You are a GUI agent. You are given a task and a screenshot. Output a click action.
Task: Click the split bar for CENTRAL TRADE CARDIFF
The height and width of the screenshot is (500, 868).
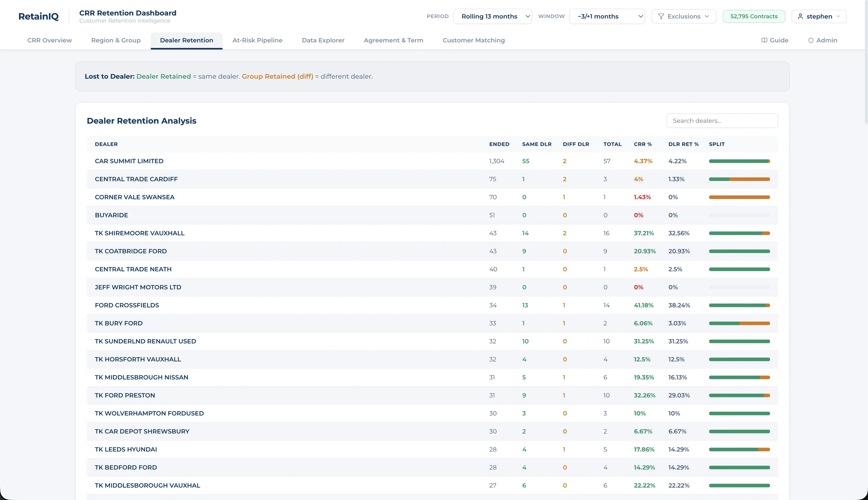(x=739, y=179)
